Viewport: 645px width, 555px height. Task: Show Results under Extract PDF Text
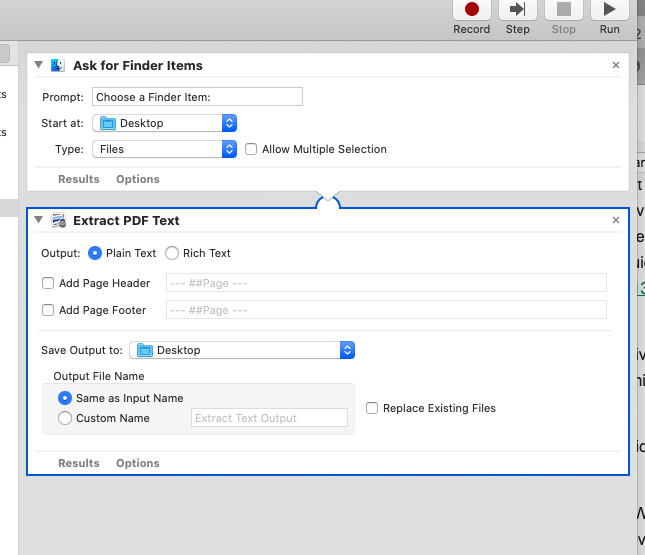(x=79, y=463)
